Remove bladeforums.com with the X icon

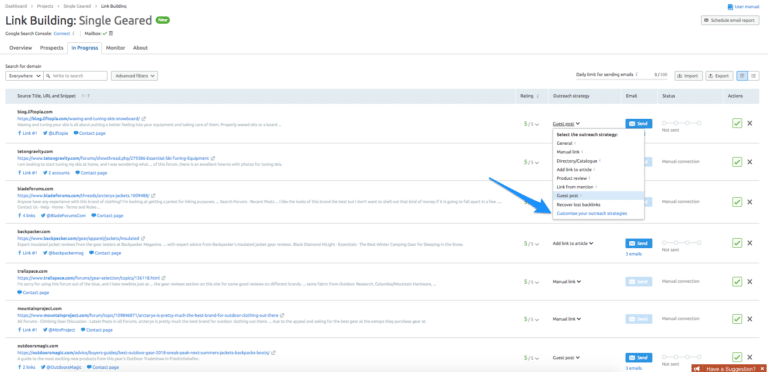point(749,202)
